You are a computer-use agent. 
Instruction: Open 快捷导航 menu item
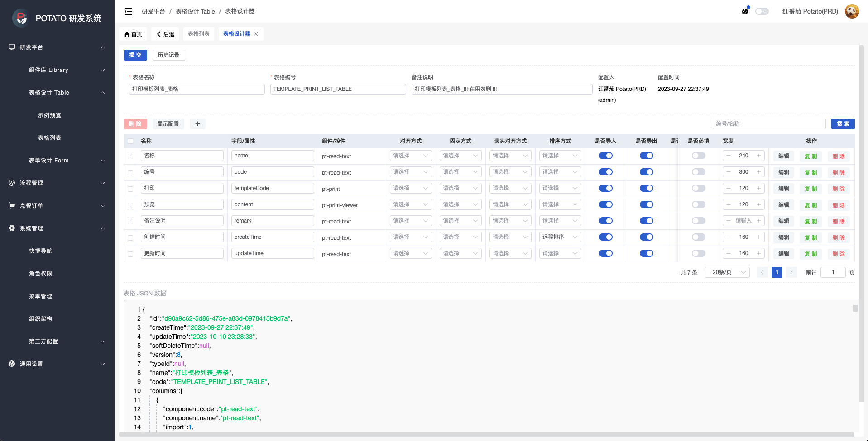(x=57, y=251)
